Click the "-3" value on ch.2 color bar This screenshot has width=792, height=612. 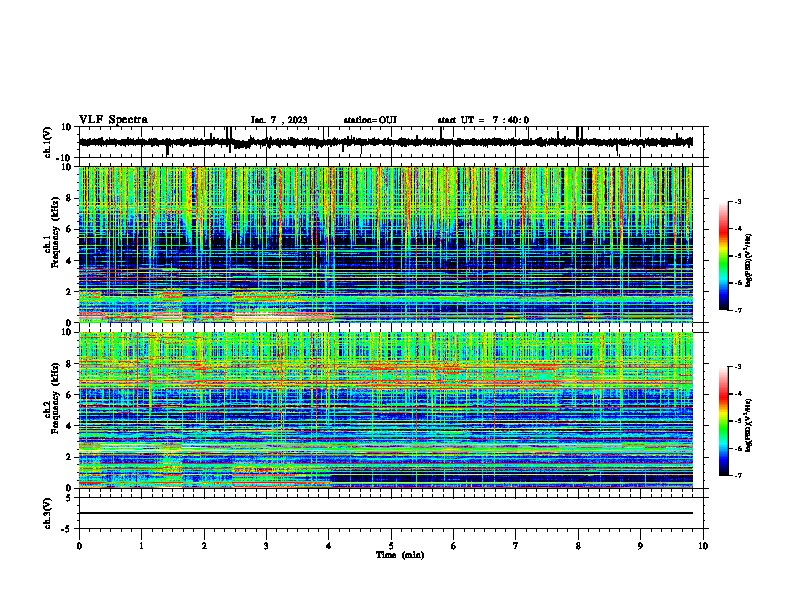(x=738, y=367)
